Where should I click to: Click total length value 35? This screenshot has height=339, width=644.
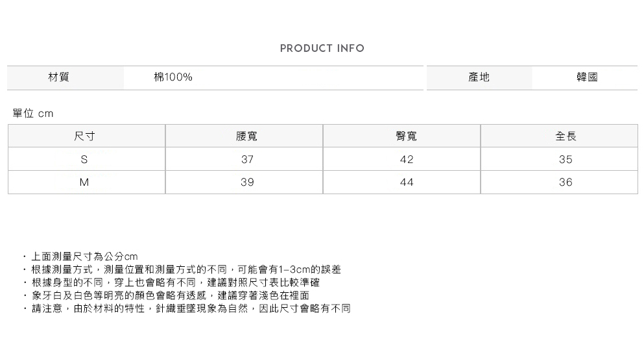[x=566, y=160]
